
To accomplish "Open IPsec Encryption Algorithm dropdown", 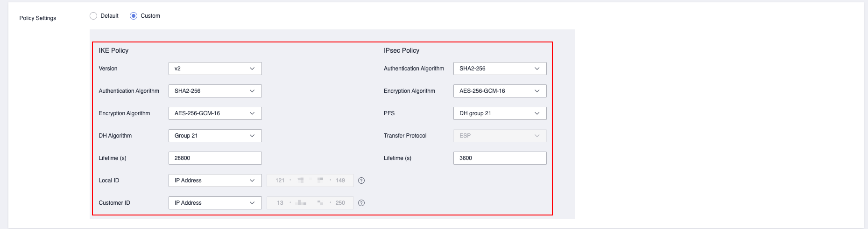I will tap(500, 91).
